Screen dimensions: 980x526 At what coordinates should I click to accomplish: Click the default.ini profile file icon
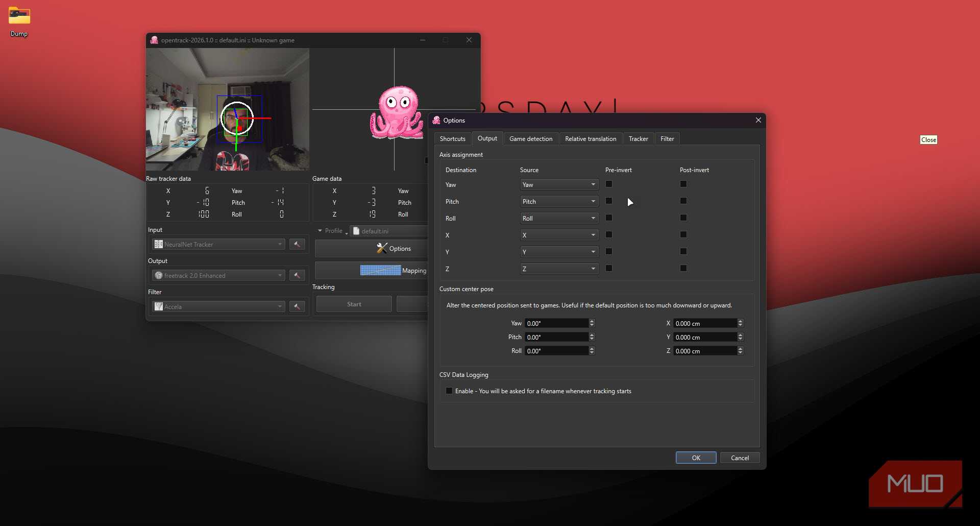(356, 231)
